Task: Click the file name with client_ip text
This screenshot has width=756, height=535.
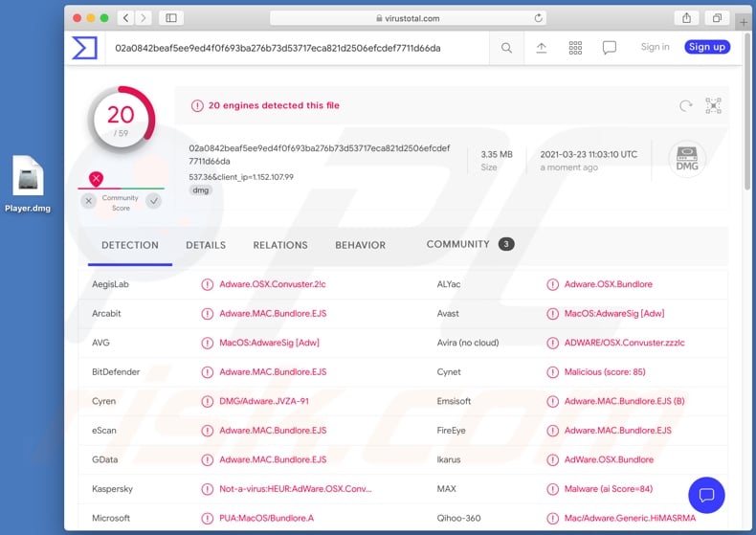Action: [241, 177]
